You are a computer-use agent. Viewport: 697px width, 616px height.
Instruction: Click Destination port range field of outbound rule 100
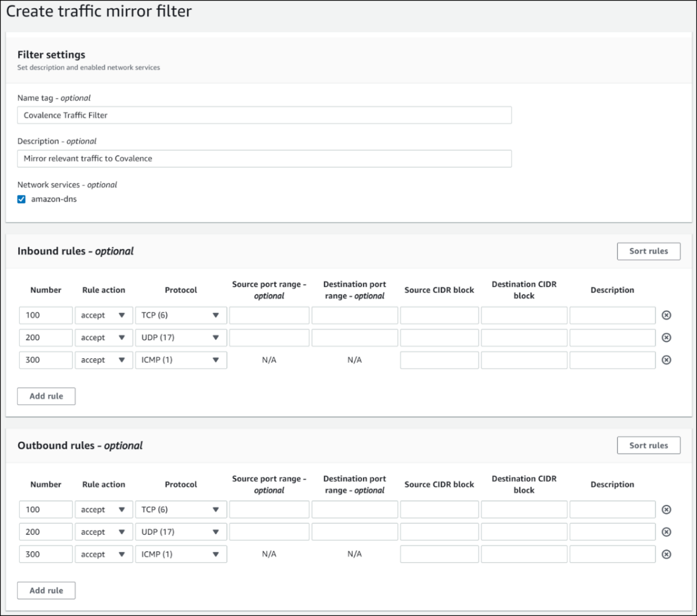coord(354,509)
